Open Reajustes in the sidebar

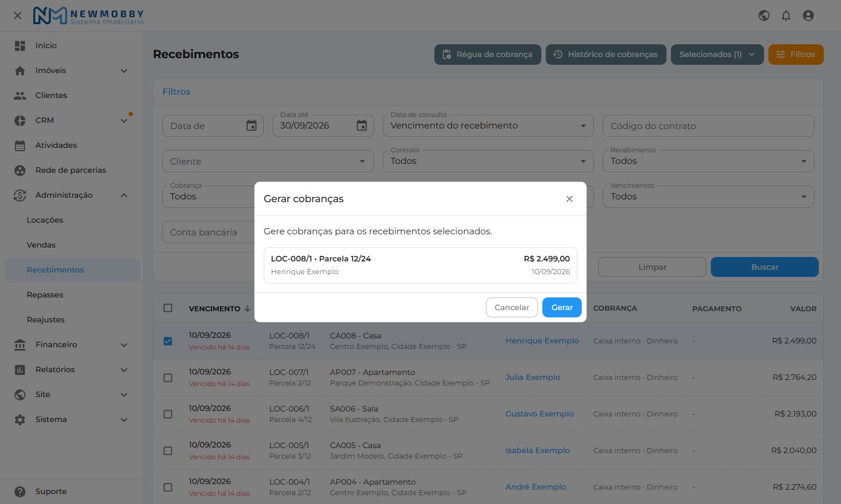coord(72,320)
